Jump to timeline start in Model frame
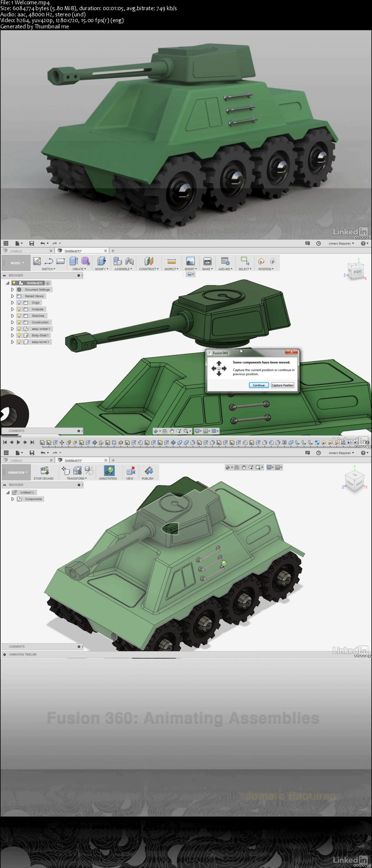 click(x=5, y=442)
